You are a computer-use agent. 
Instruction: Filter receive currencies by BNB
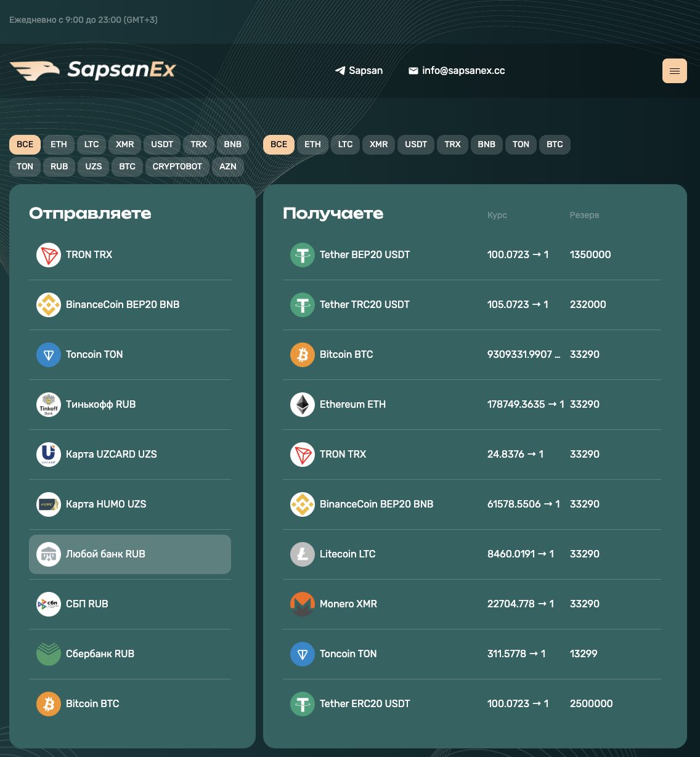tap(487, 145)
